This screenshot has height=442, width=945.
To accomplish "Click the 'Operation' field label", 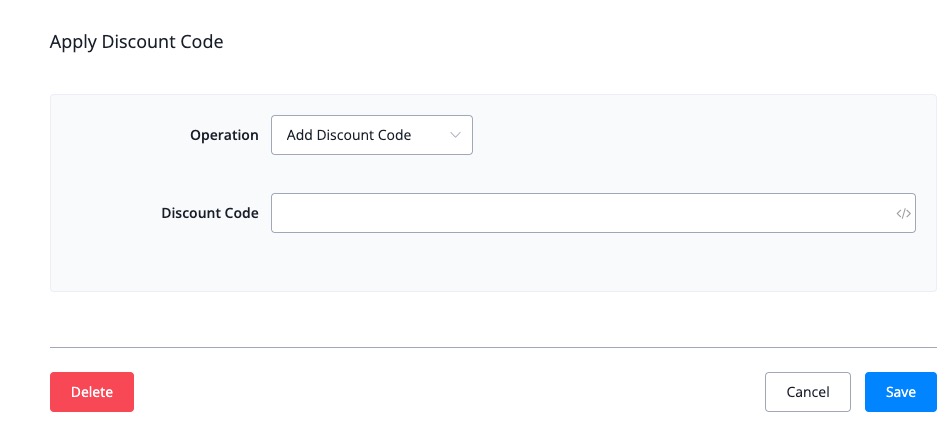I will (224, 135).
